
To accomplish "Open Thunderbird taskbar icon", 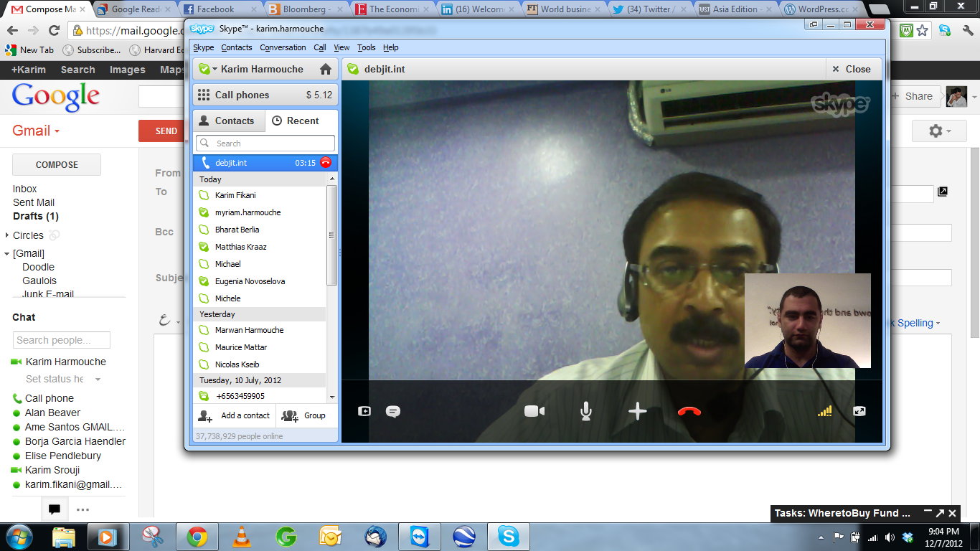I will [x=375, y=537].
